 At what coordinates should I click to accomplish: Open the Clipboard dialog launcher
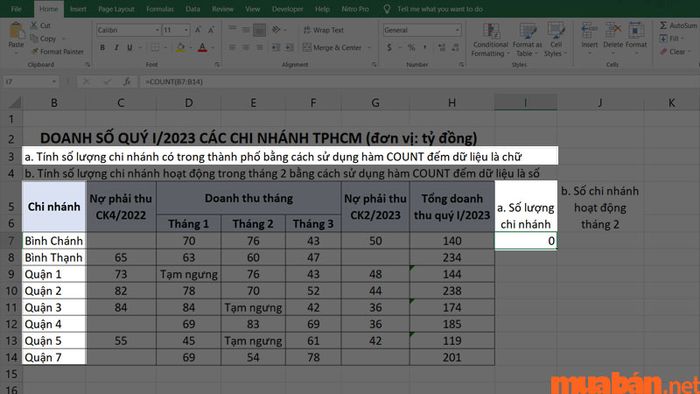coord(88,65)
